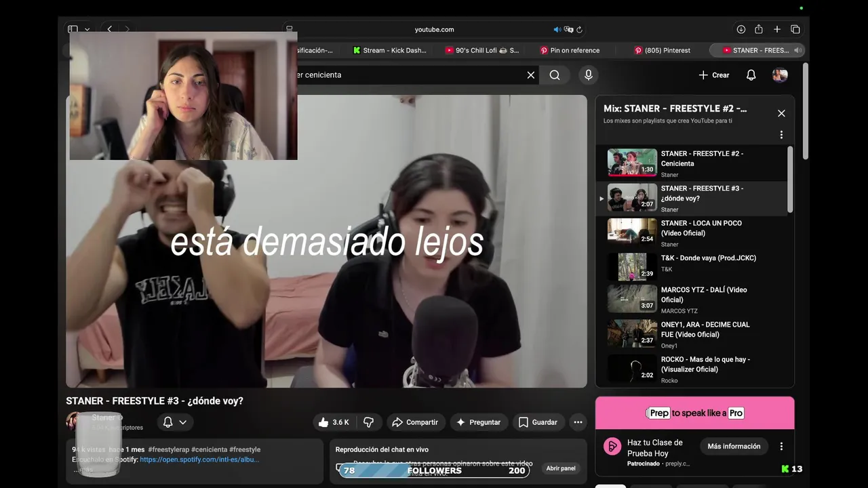Click the Prep to speak like a Pro banner
868x488 pixels.
point(695,413)
